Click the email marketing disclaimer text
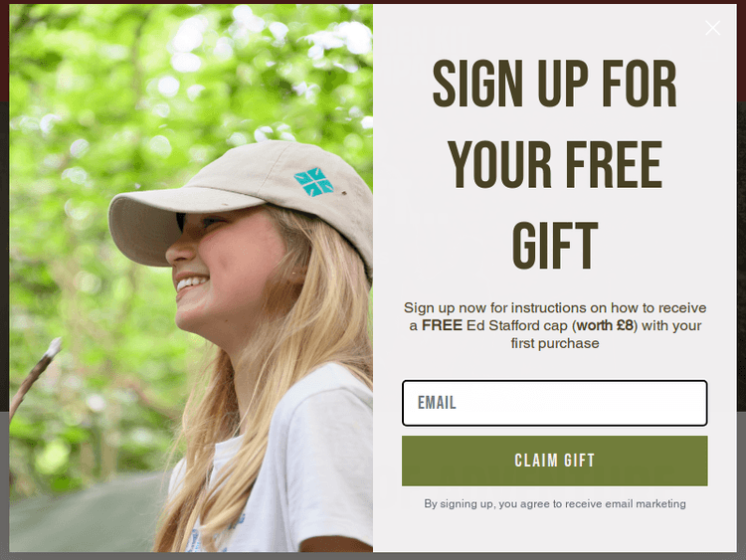 pyautogui.click(x=555, y=503)
